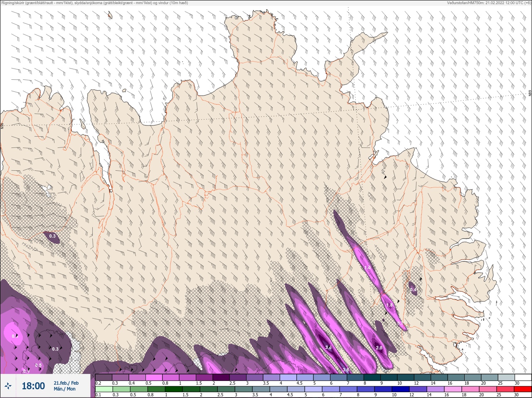
Task: Pick the white 30 swatch in upper legend
Action: (x=523, y=377)
